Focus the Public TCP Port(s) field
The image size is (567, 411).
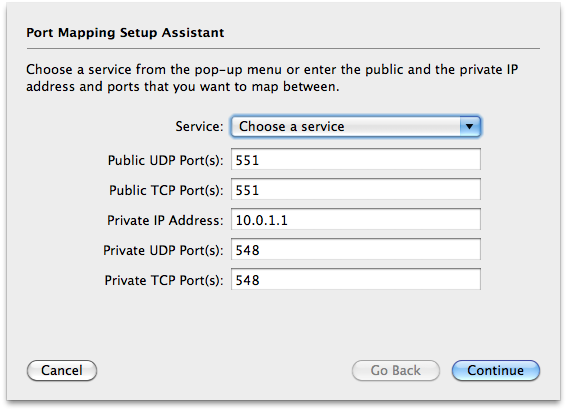tap(356, 189)
